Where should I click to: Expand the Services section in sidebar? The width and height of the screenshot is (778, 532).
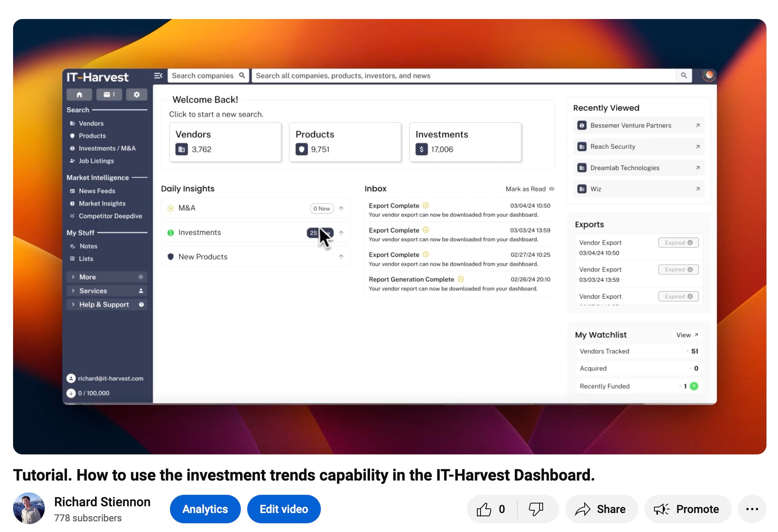pyautogui.click(x=107, y=291)
